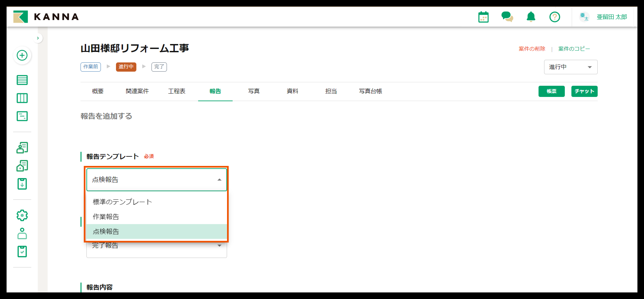
Task: Open the clipboard download sidebar icon
Action: click(x=22, y=184)
